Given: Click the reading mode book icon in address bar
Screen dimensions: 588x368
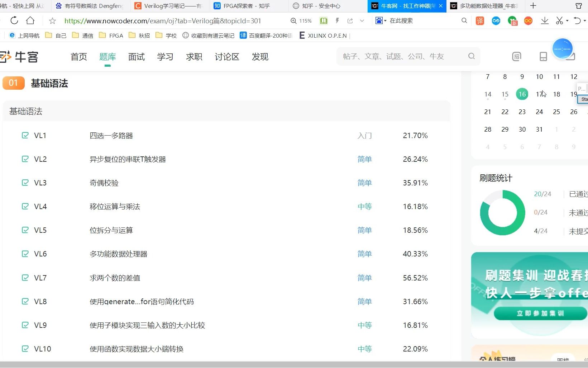Looking at the screenshot, I should (x=324, y=20).
